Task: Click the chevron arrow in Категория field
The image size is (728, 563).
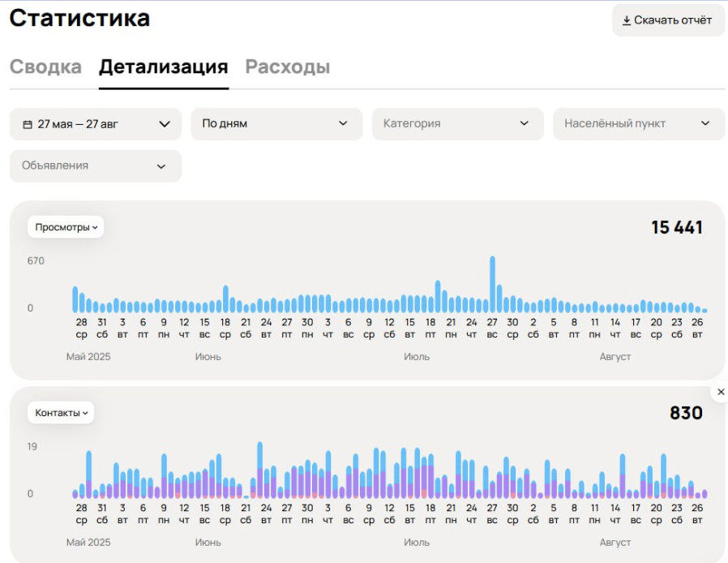Action: click(525, 123)
